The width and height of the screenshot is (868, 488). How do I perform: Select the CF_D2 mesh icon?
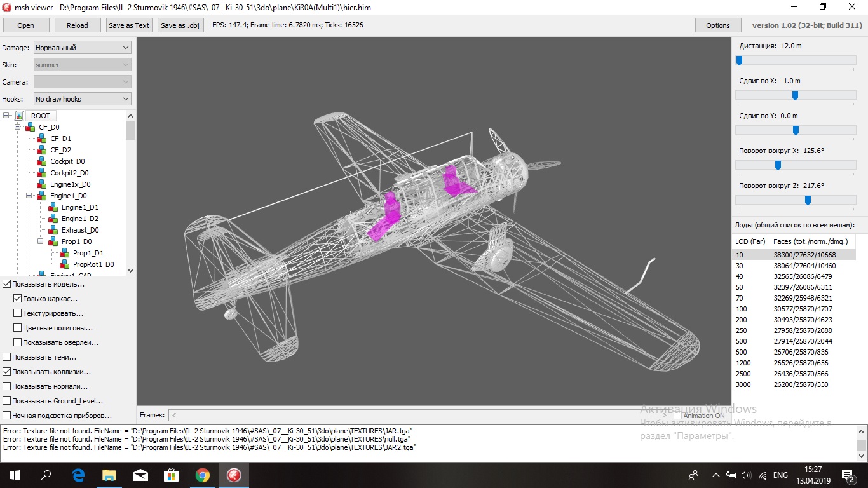(x=42, y=150)
